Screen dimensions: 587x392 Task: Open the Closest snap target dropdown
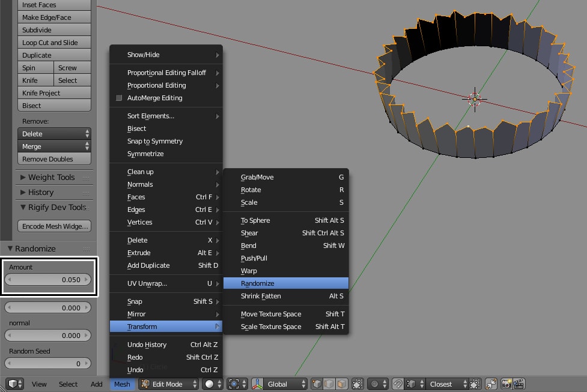click(448, 384)
